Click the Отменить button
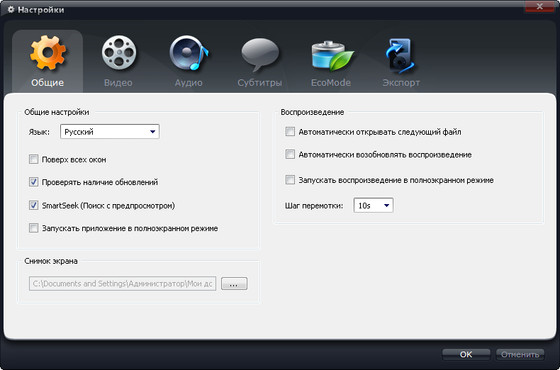The image size is (560, 370). [520, 354]
